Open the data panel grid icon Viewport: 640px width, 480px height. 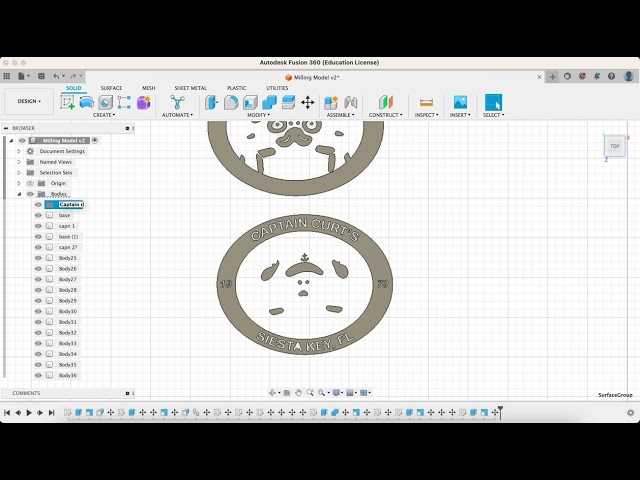[7, 76]
